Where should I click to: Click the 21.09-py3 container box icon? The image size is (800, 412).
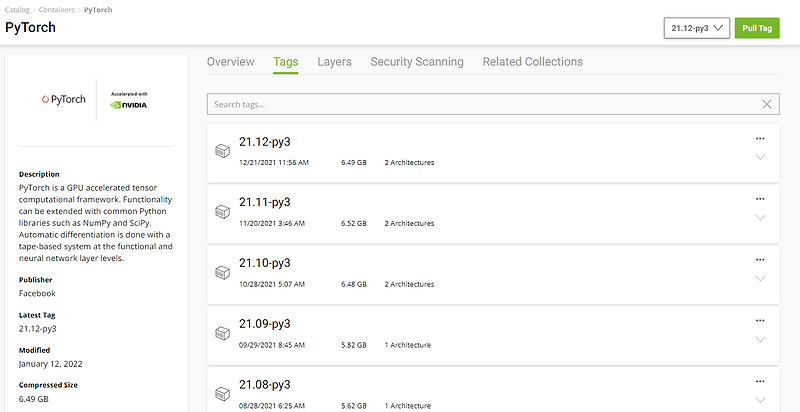coord(223,335)
